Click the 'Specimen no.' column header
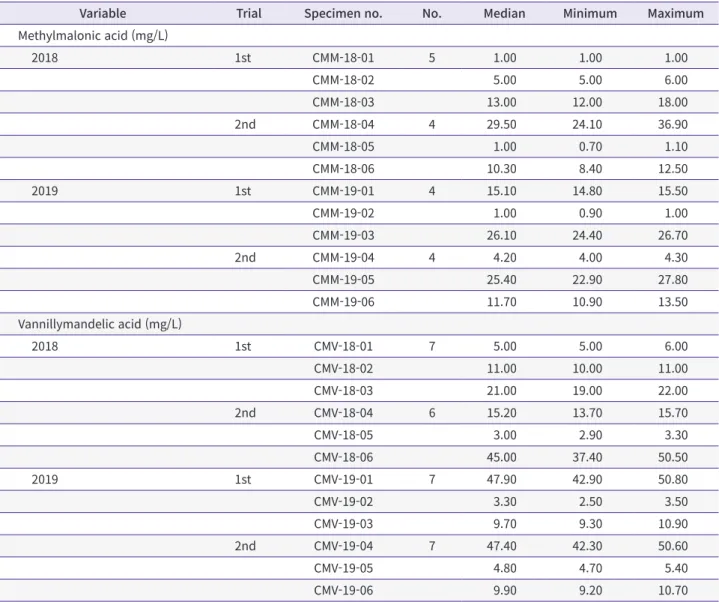Image resolution: width=719 pixels, height=602 pixels. pos(343,14)
